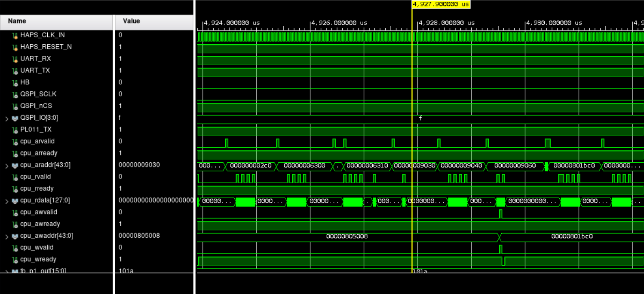
Task: Click the 4,928.000000 us ruler label
Action: (x=447, y=23)
